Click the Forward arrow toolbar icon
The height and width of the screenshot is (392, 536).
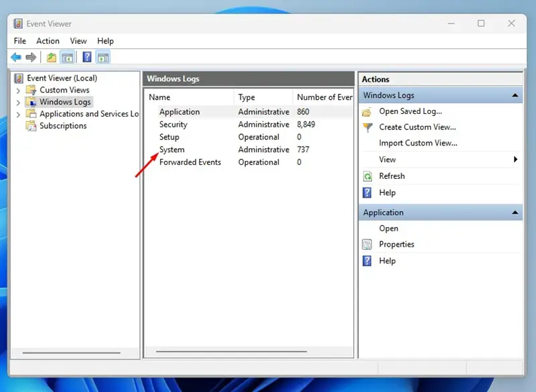pyautogui.click(x=31, y=57)
